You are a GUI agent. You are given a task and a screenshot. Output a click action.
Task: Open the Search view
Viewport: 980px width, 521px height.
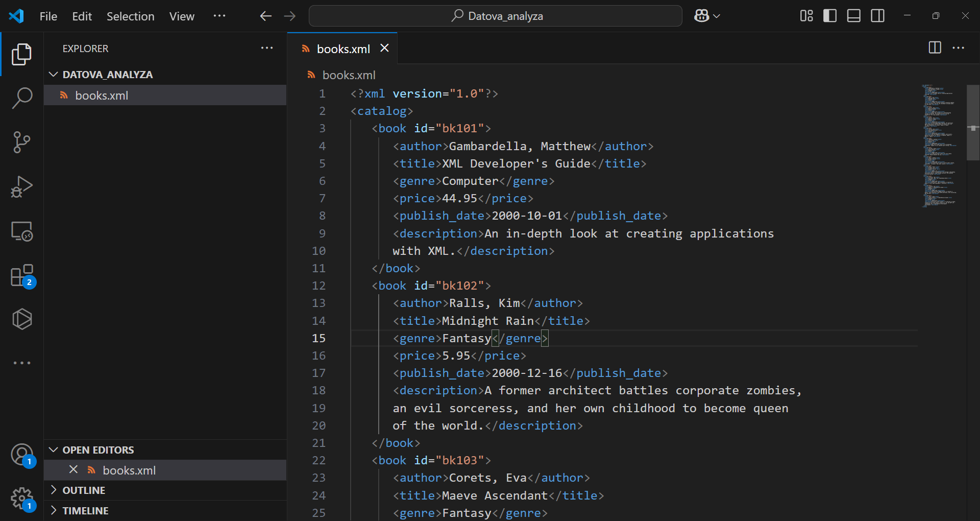coord(21,98)
